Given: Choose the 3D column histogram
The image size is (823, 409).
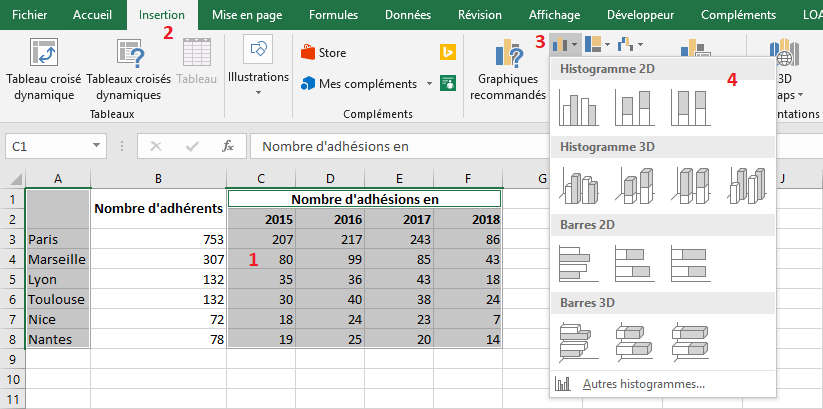Looking at the screenshot, I should click(746, 186).
